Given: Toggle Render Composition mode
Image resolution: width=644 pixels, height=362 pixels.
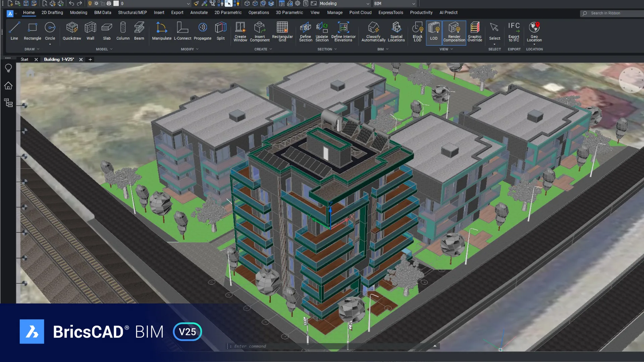Looking at the screenshot, I should pos(454,33).
